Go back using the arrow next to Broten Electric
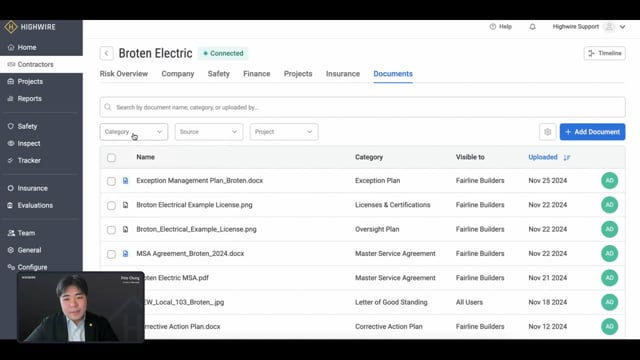The height and width of the screenshot is (360, 640). coord(107,53)
